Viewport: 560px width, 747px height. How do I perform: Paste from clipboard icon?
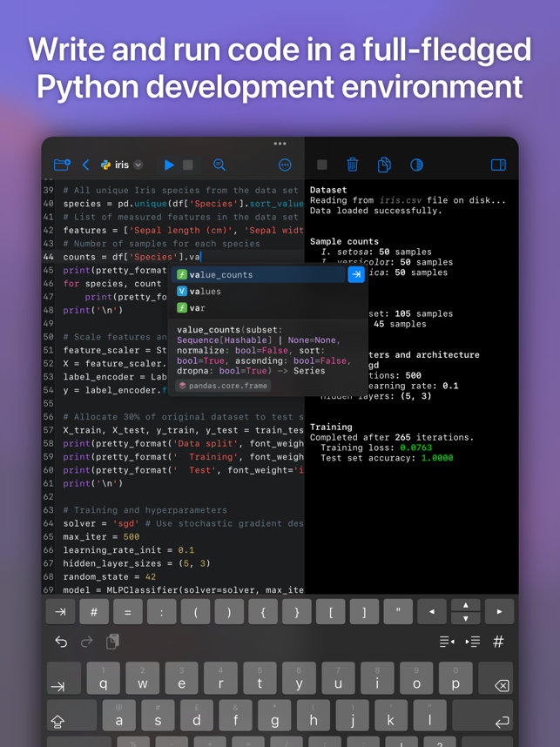coord(112,642)
